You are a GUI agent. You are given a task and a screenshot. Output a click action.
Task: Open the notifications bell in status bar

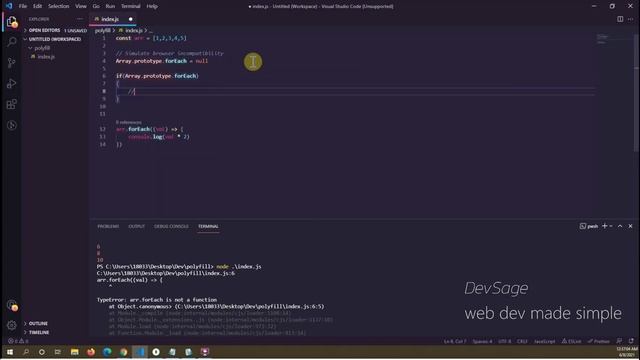[x=631, y=341]
